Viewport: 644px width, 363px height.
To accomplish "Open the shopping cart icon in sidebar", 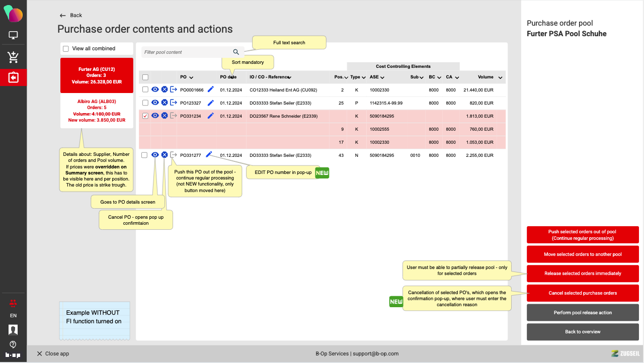I will pyautogui.click(x=13, y=57).
